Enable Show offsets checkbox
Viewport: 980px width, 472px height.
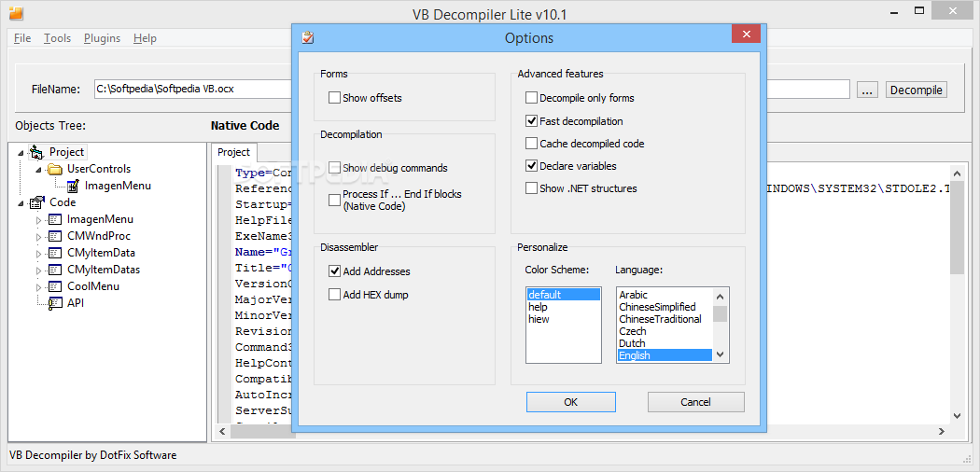pos(334,97)
